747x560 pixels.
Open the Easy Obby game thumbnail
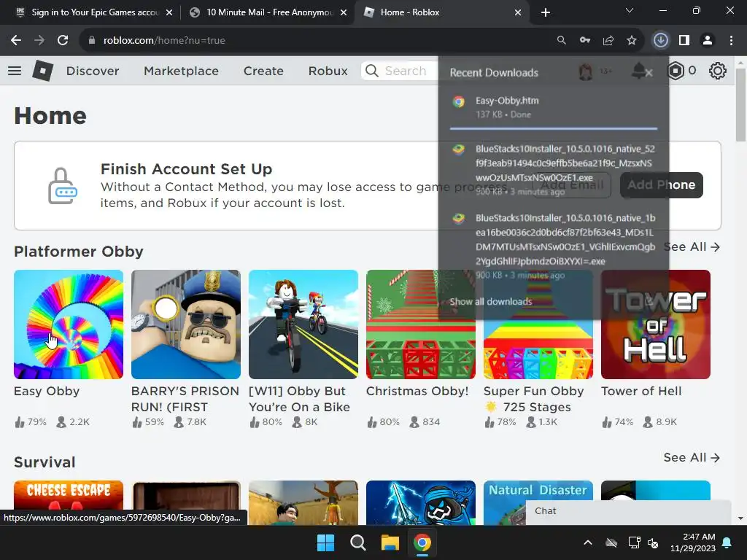click(x=69, y=324)
